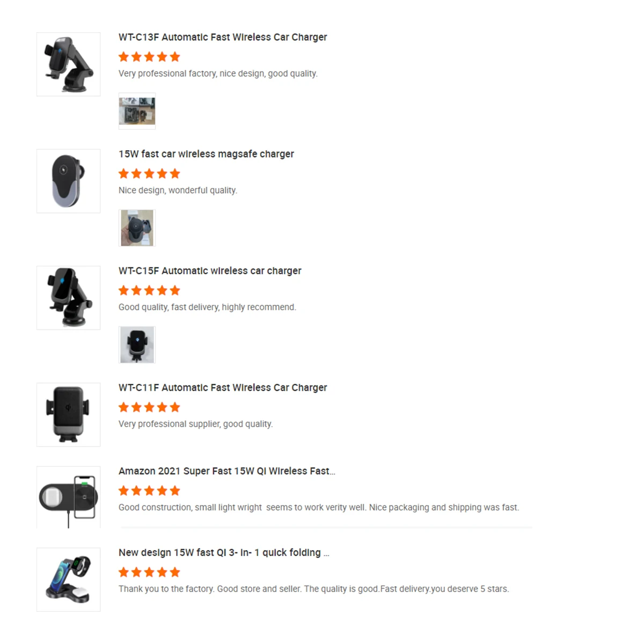Open WT-C15F car charger product image
The width and height of the screenshot is (644, 644).
coord(68,298)
